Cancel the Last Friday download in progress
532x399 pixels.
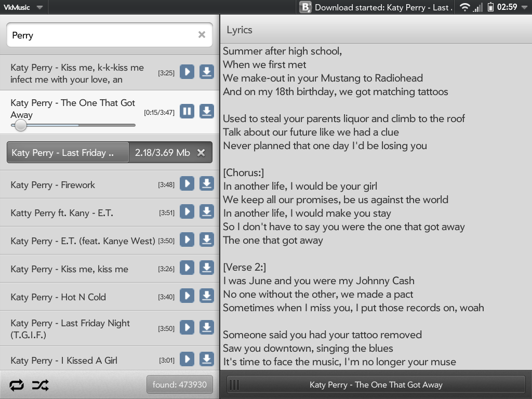202,153
